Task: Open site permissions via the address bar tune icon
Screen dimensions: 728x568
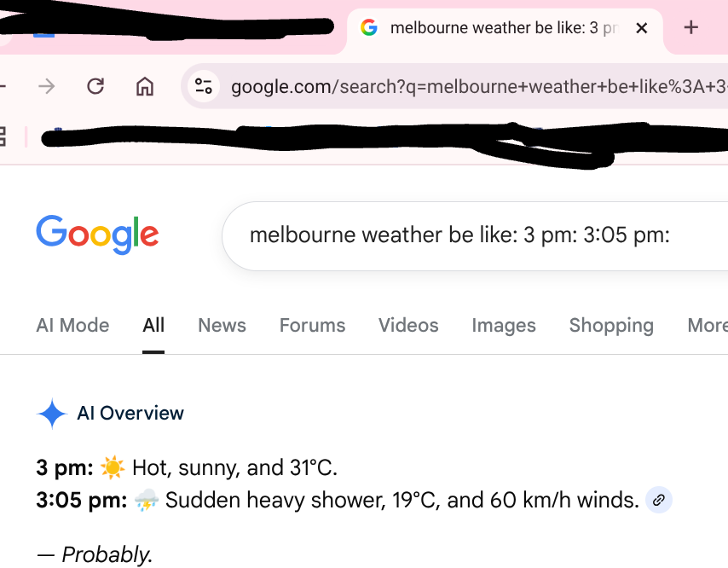Action: (x=203, y=86)
